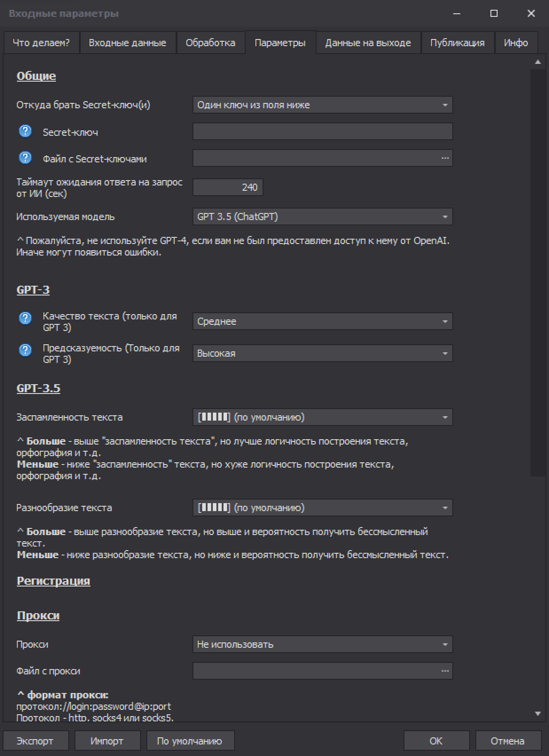
Task: Confirm settings with the OK button
Action: click(436, 741)
